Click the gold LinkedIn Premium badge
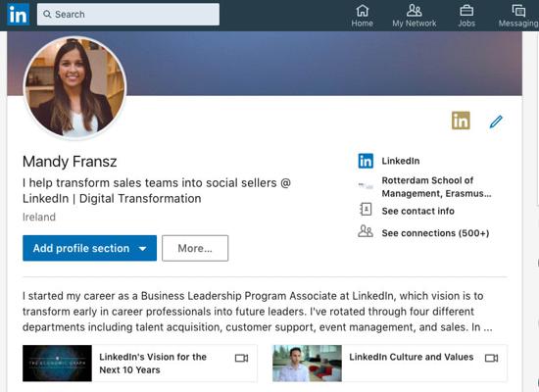 point(461,121)
